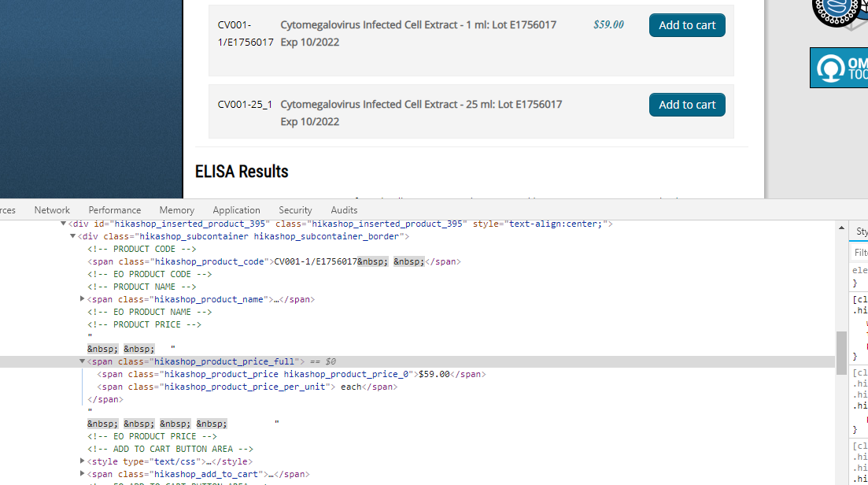Open the Security tab
868x485 pixels.
[x=295, y=210]
